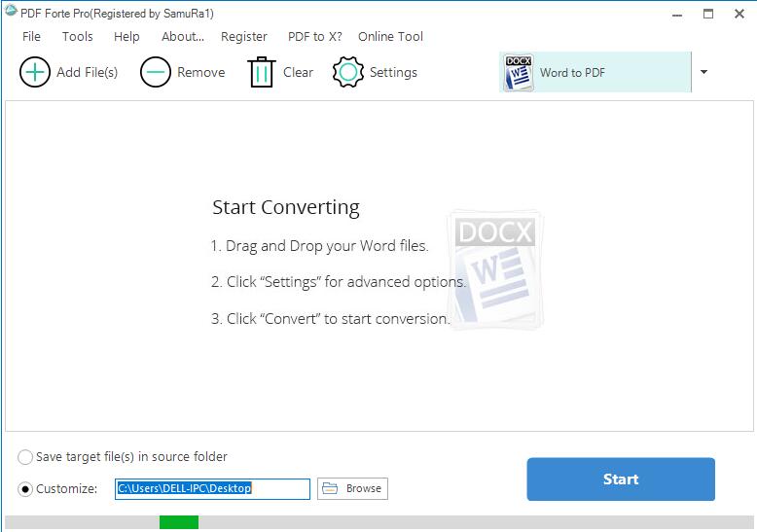Image resolution: width=757 pixels, height=532 pixels.
Task: Click the output path input field
Action: tap(212, 488)
